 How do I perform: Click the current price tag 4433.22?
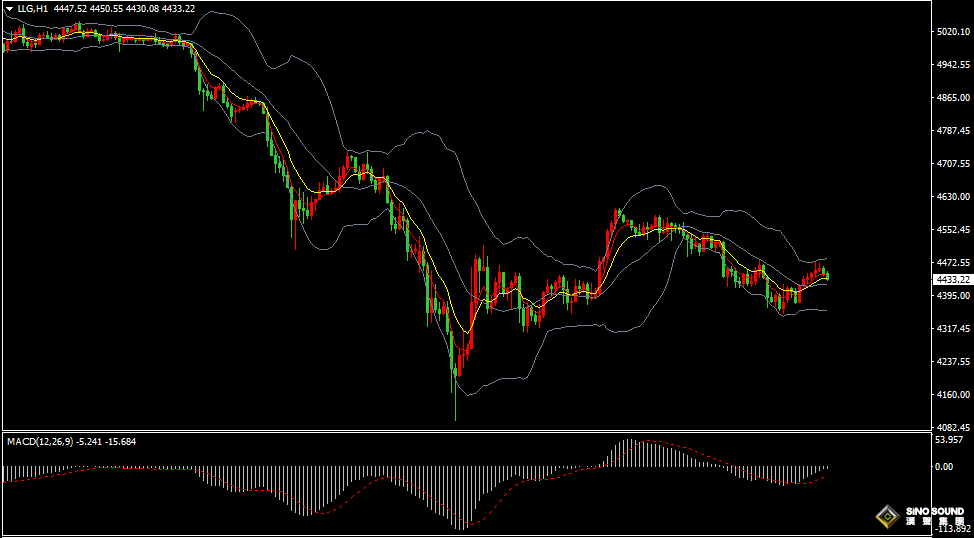(951, 280)
